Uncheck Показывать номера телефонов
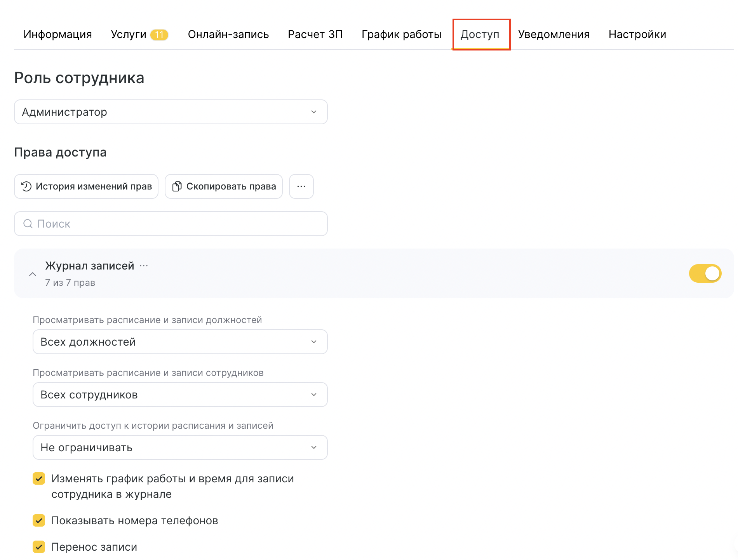The width and height of the screenshot is (738, 560). coord(39,520)
